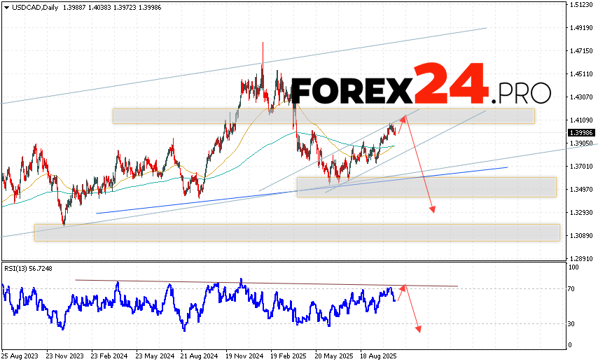Select the upper red arrowhead at the resistance zone
598x364 pixels.
(403, 118)
